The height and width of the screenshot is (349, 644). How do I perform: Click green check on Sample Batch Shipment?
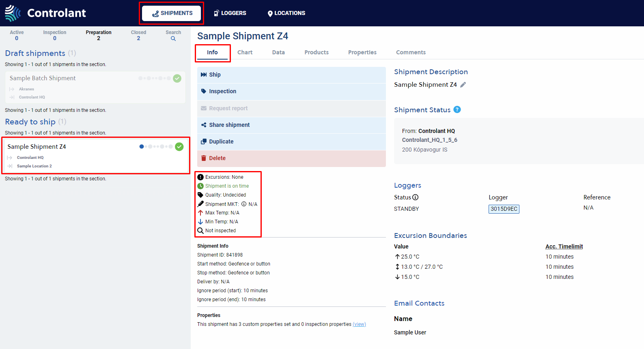177,78
